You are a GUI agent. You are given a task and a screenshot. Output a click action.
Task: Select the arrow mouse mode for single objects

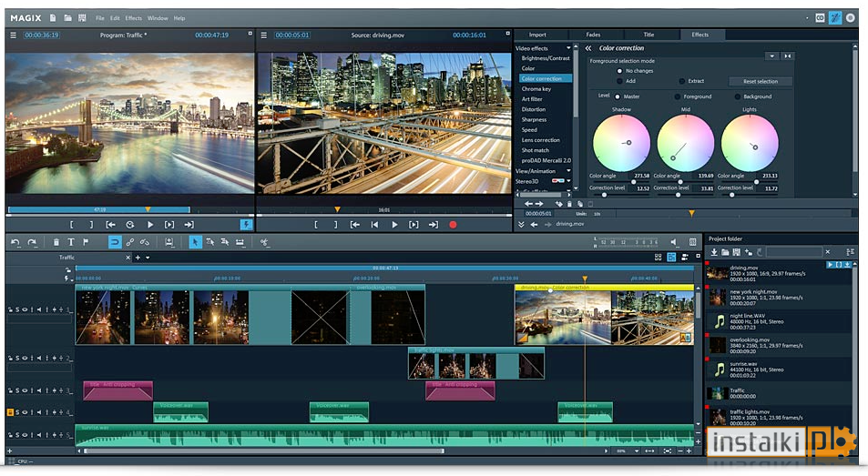pyautogui.click(x=196, y=242)
